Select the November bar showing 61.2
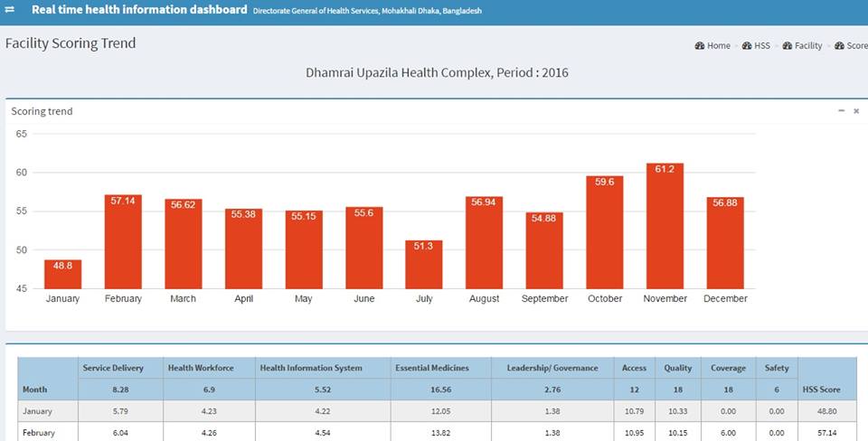This screenshot has width=868, height=441. tap(665, 226)
